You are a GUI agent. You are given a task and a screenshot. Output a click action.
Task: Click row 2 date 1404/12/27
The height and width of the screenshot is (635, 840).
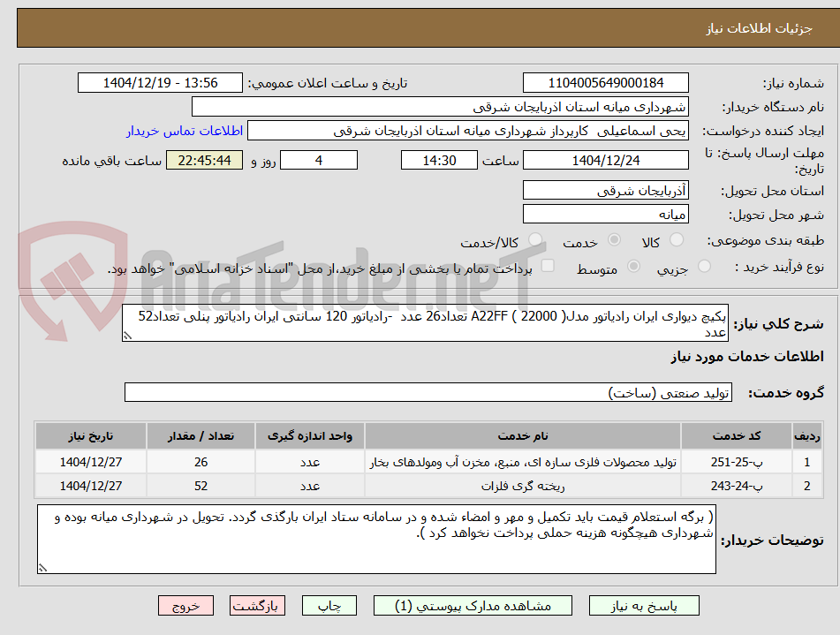point(90,486)
